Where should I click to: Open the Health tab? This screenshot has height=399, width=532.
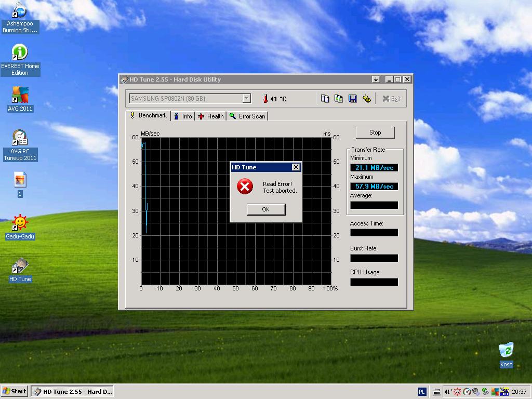211,116
